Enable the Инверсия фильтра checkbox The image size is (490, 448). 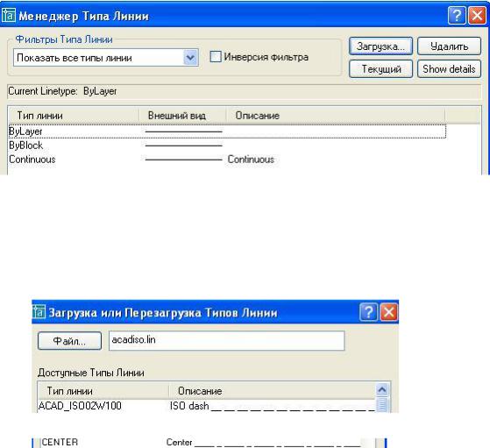pyautogui.click(x=216, y=57)
